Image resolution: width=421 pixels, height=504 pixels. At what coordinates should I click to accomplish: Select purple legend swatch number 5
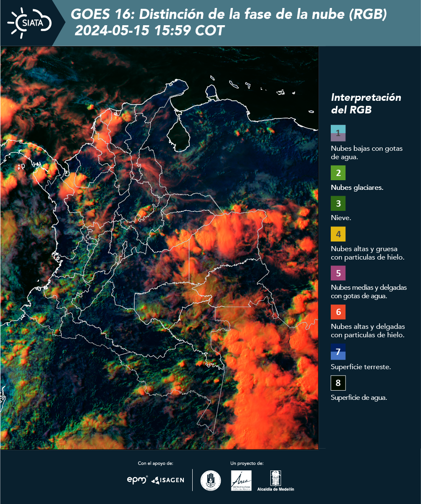[x=338, y=273]
